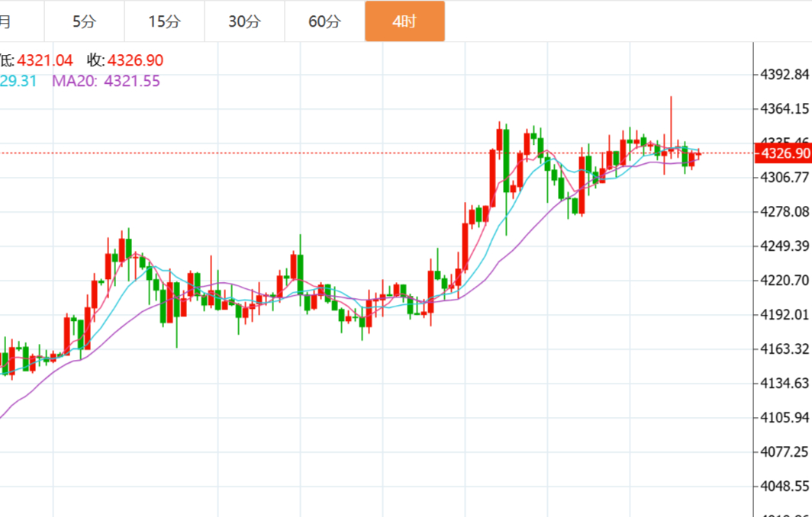Open the 60分 timeframe tab
812x517 pixels.
pos(324,21)
